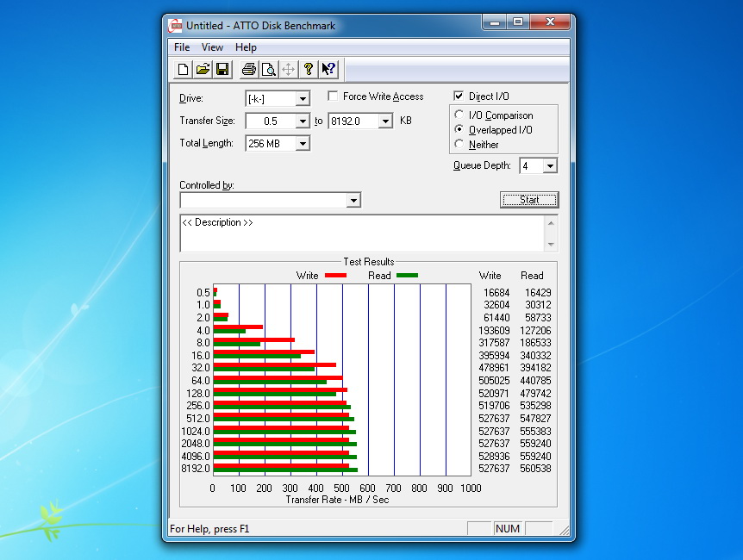743x560 pixels.
Task: Select the Neither radio button
Action: click(x=459, y=145)
